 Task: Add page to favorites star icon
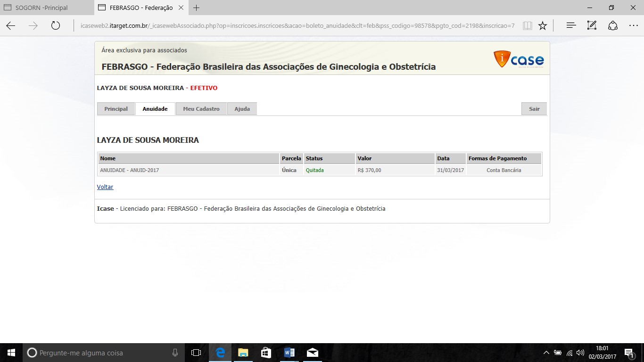pos(543,26)
